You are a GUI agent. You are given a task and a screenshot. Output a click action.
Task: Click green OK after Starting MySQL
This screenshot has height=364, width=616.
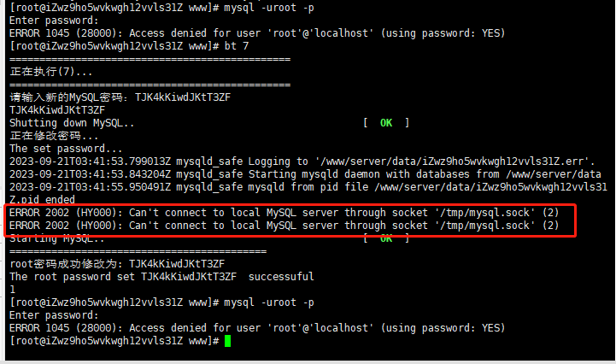point(386,238)
